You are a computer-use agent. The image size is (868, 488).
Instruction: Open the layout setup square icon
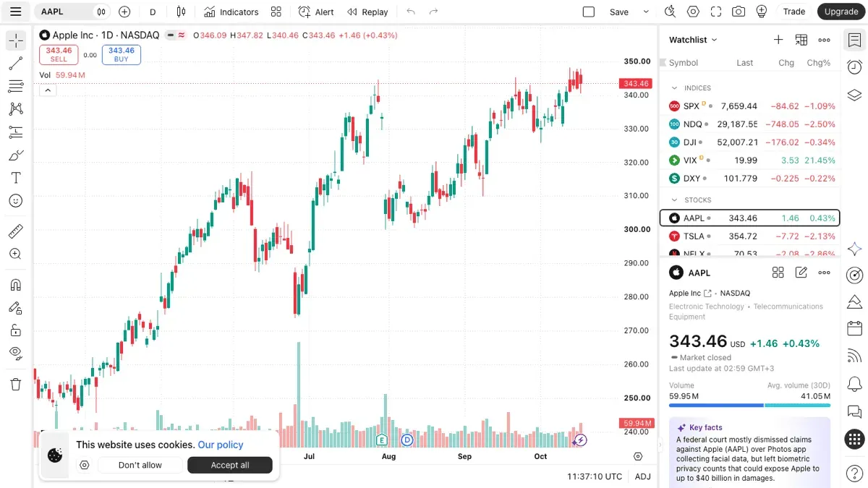(x=589, y=12)
